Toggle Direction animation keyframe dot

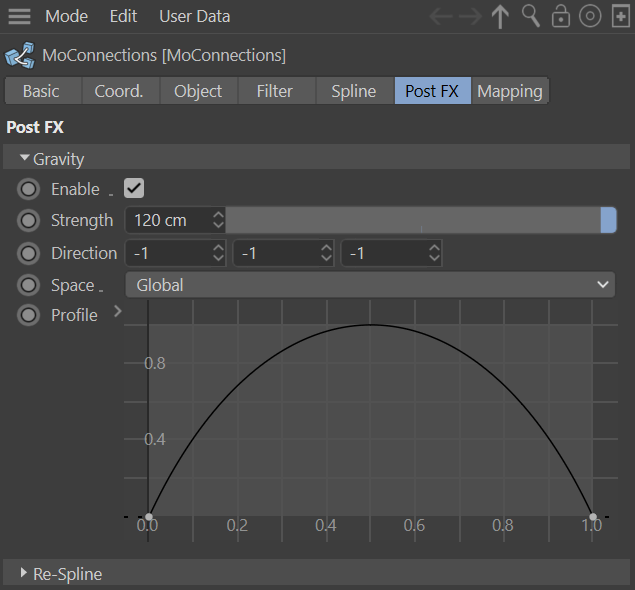pos(29,253)
